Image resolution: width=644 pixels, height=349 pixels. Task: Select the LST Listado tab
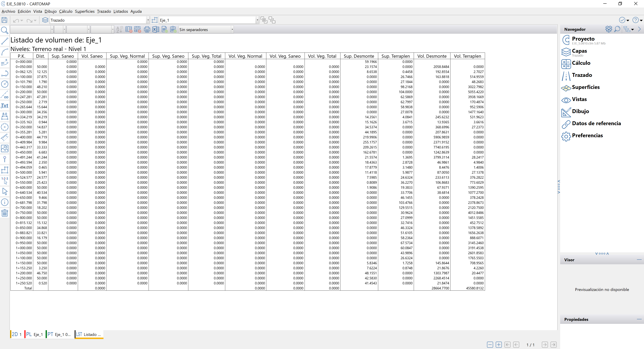point(89,334)
